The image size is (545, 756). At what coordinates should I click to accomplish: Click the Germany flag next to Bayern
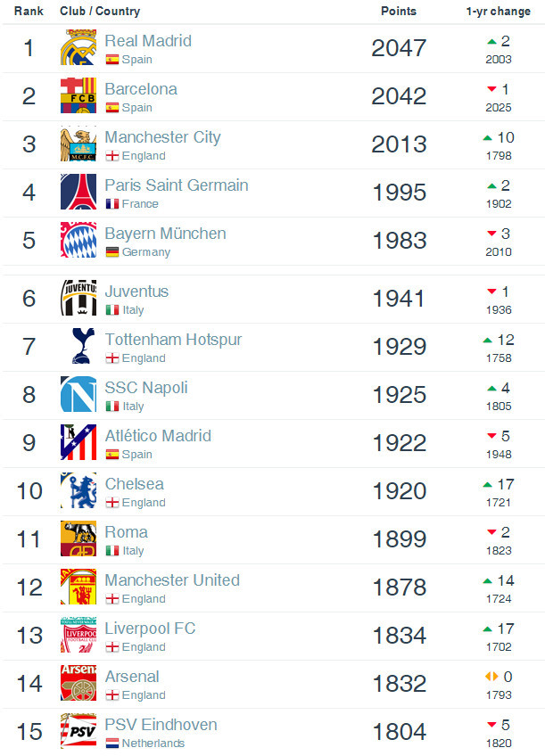pos(112,252)
